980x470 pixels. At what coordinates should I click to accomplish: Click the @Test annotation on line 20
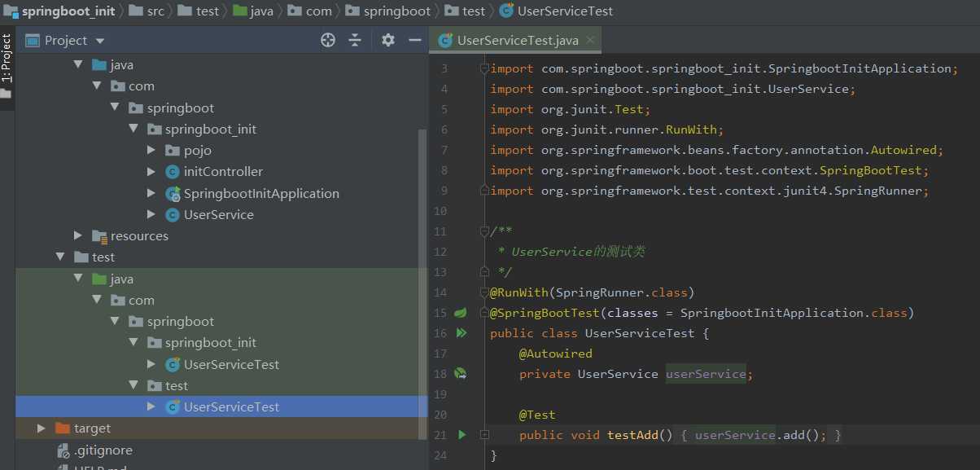pos(537,415)
